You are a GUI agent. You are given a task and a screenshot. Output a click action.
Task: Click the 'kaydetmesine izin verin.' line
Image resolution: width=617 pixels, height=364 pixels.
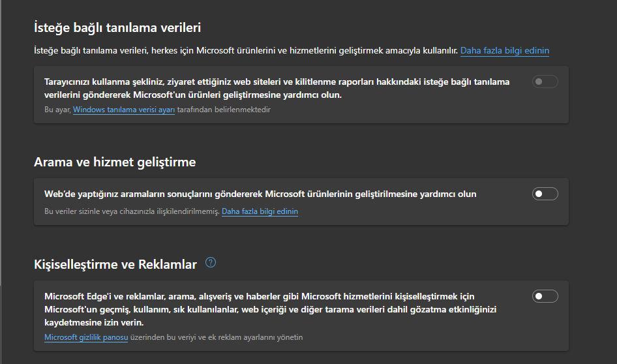94,322
